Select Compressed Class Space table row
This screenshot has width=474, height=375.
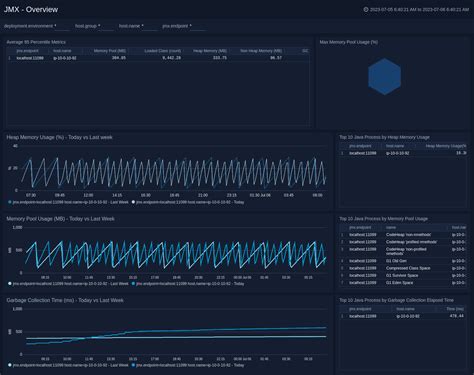(x=403, y=268)
